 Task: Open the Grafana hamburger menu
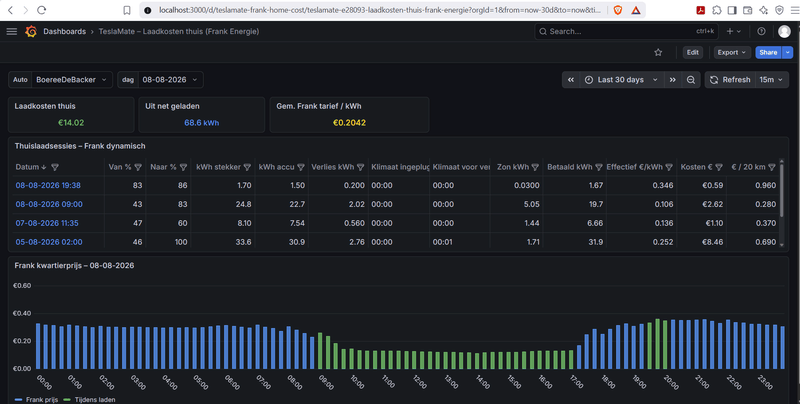pyautogui.click(x=11, y=32)
